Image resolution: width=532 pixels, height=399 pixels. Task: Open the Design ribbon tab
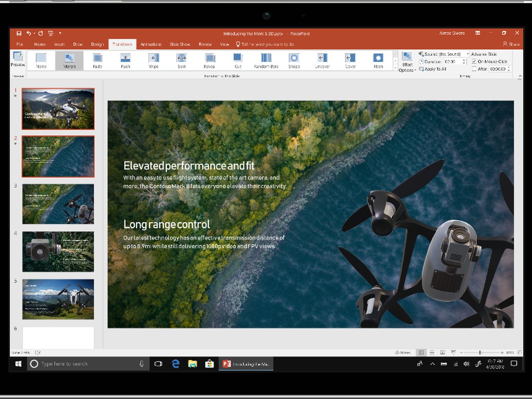coord(97,44)
